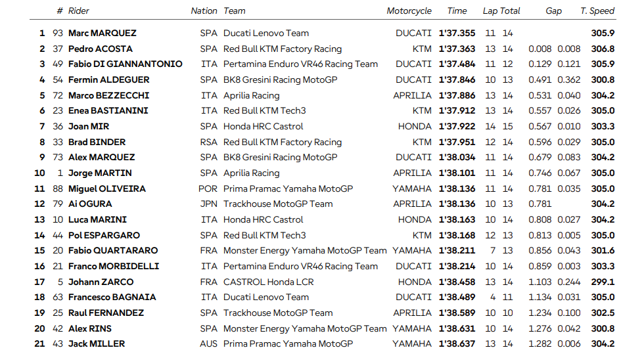644x352 pixels.
Task: Click the Gap column header
Action: (553, 11)
